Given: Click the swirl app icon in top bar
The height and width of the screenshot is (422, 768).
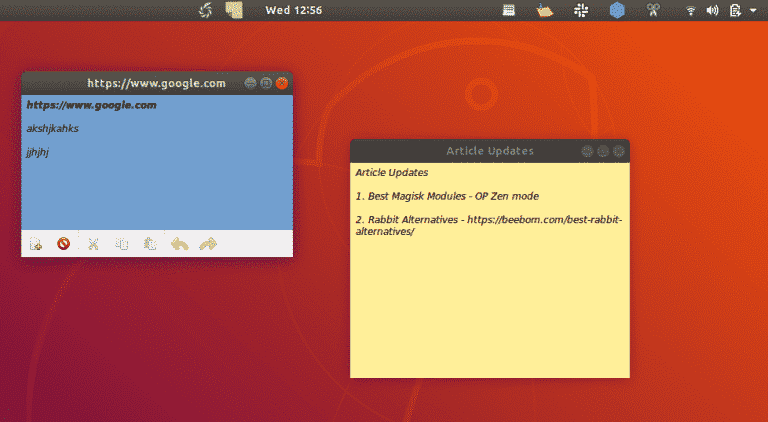Looking at the screenshot, I should [206, 10].
